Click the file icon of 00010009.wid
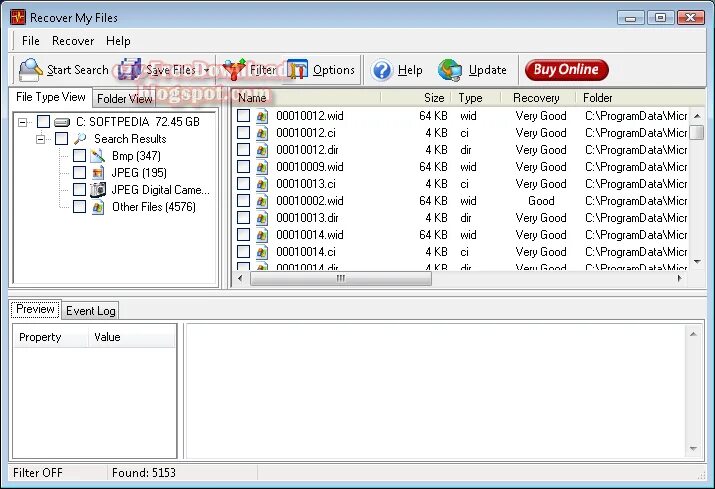The height and width of the screenshot is (489, 715). [262, 167]
